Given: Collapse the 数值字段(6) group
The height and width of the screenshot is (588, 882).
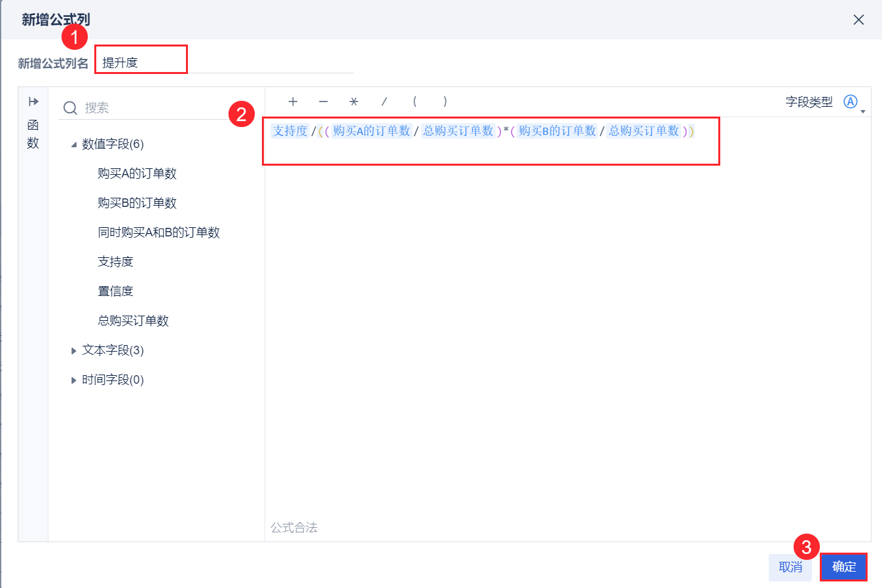Looking at the screenshot, I should point(74,145).
